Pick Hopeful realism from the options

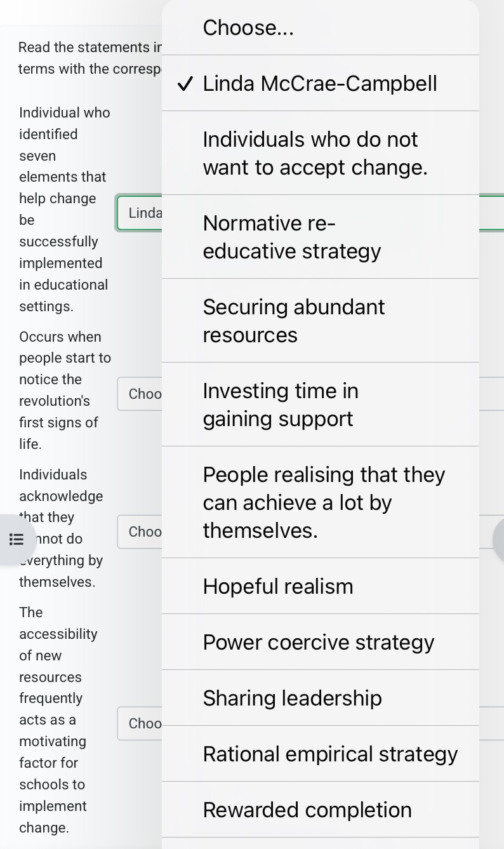pos(278,586)
